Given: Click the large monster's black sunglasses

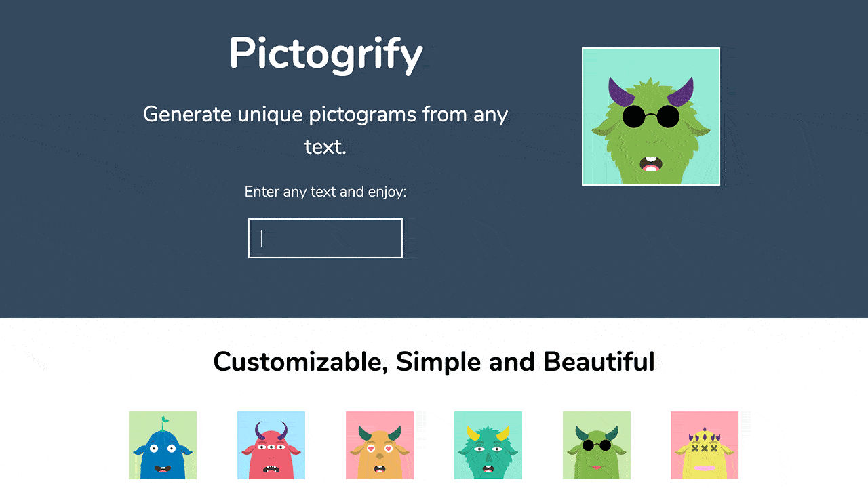Looking at the screenshot, I should [x=650, y=117].
